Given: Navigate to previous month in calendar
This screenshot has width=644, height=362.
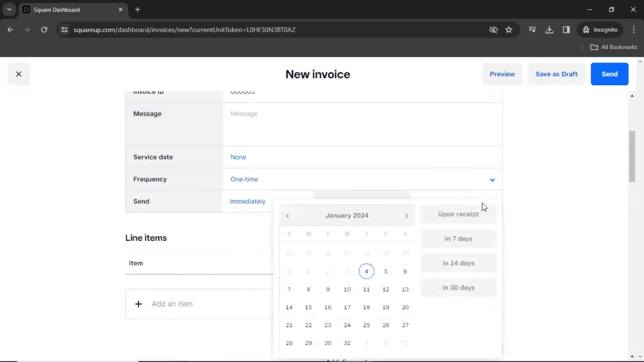Looking at the screenshot, I should pyautogui.click(x=287, y=215).
